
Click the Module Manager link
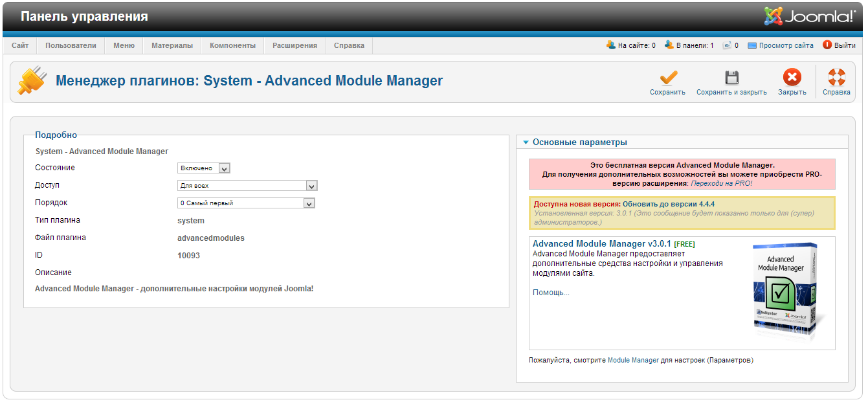(x=633, y=360)
